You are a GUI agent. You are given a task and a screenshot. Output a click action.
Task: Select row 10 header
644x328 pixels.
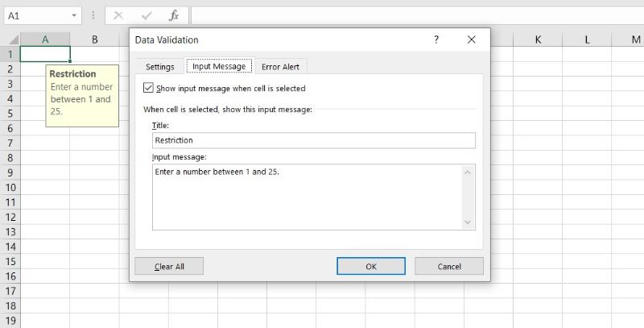(x=11, y=187)
